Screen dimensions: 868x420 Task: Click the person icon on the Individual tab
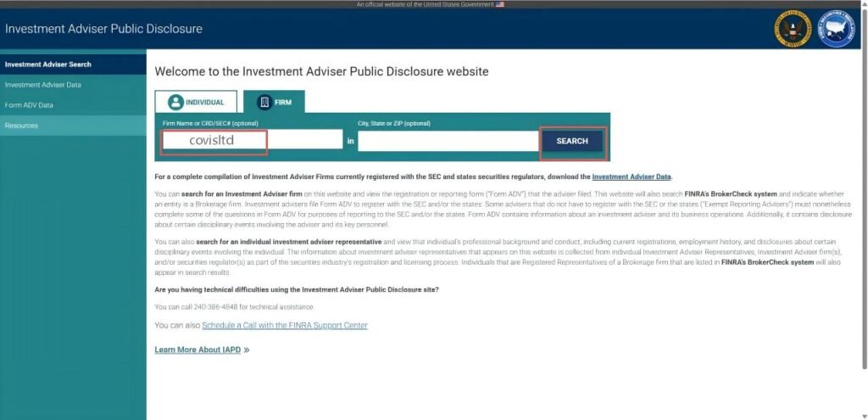pyautogui.click(x=176, y=102)
